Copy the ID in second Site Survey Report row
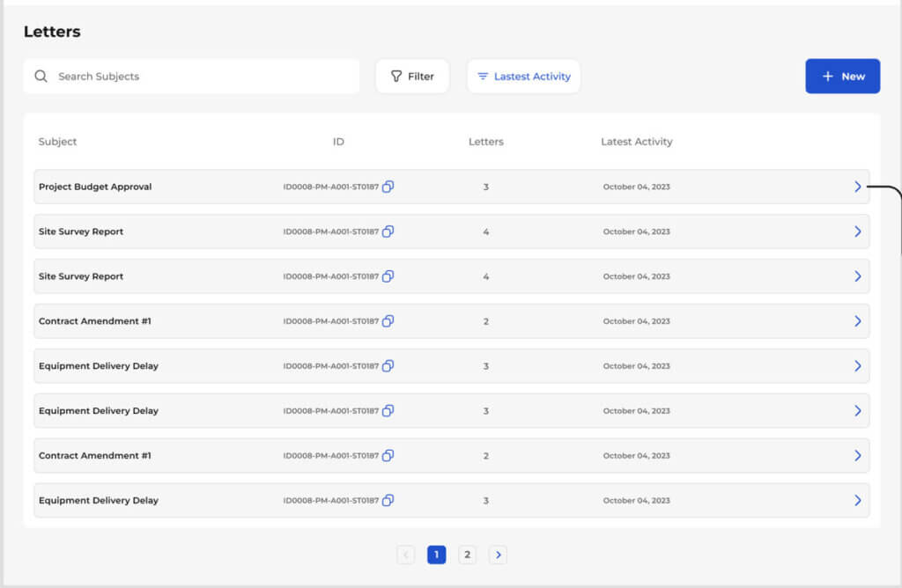The width and height of the screenshot is (902, 588). coord(388,276)
